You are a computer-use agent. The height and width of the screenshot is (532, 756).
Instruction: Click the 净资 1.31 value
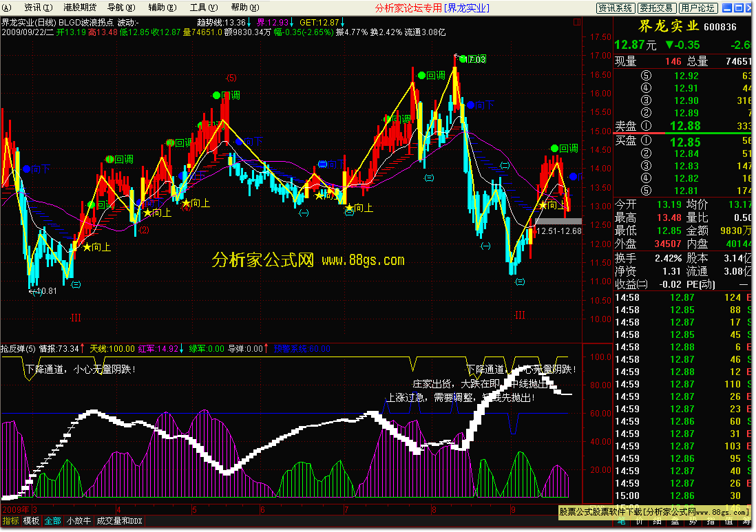(671, 271)
